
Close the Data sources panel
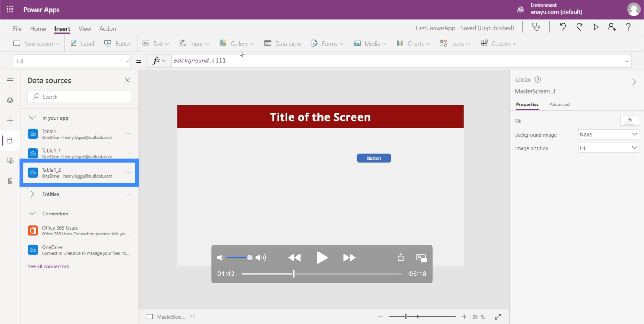coord(127,80)
